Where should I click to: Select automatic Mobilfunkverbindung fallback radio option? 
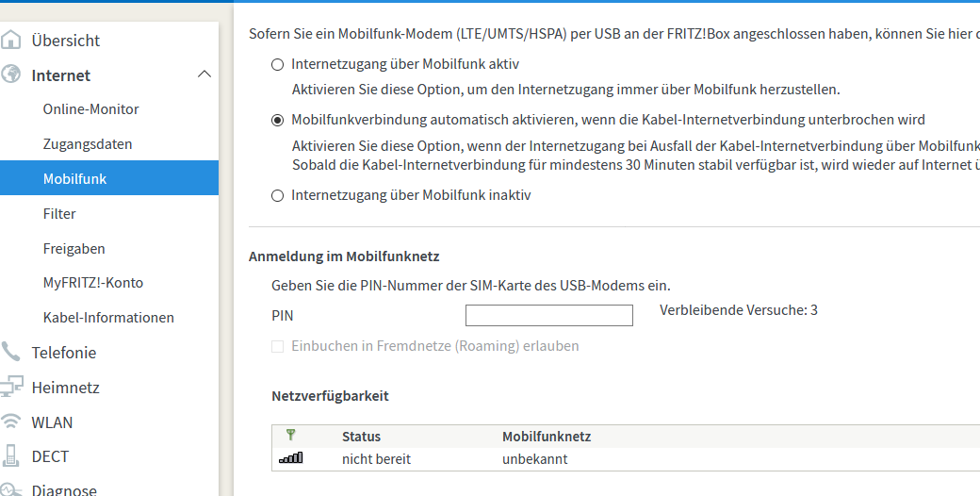(277, 120)
